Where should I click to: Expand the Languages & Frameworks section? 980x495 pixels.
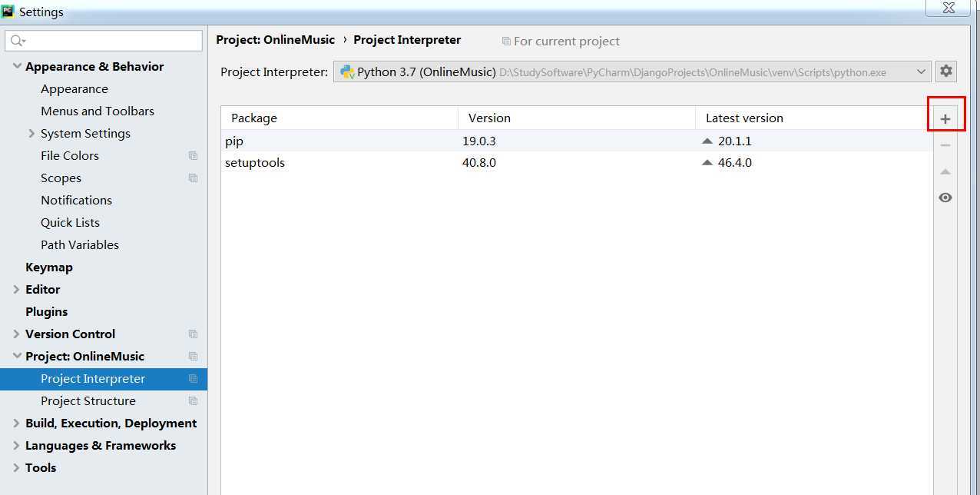coord(17,445)
